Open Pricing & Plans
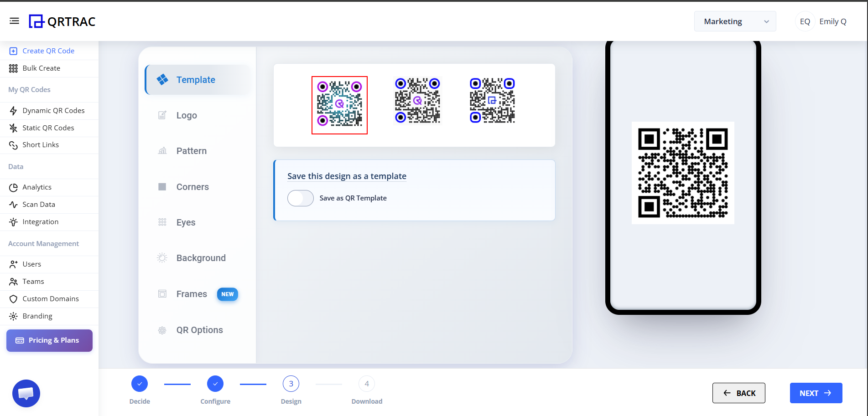 pyautogui.click(x=49, y=340)
